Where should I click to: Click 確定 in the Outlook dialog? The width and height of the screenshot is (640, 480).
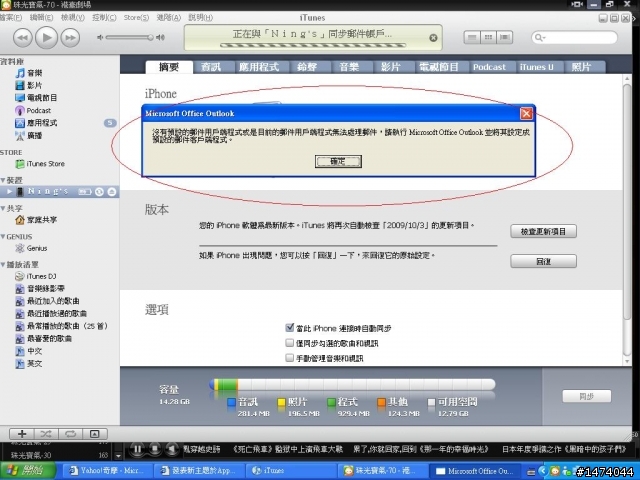click(x=338, y=161)
